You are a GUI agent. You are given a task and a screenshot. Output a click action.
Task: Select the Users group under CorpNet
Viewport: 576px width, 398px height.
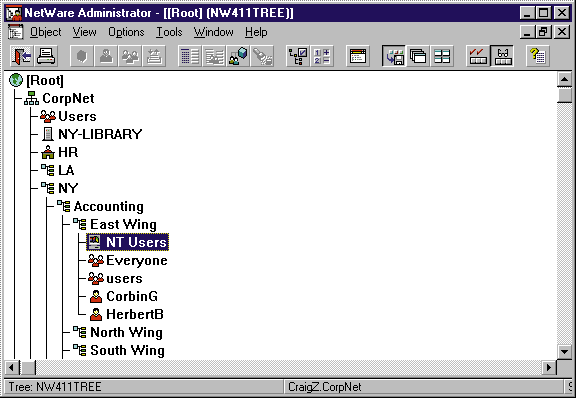coord(68,116)
